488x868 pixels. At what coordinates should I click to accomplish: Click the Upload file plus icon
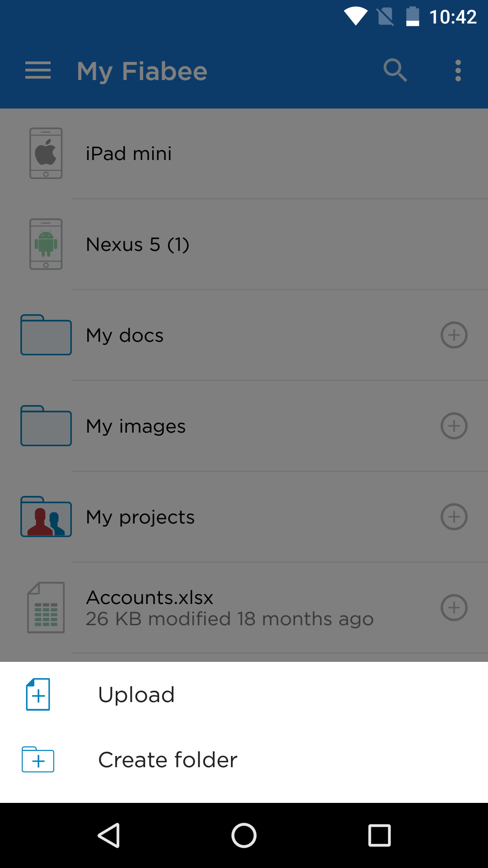click(38, 695)
